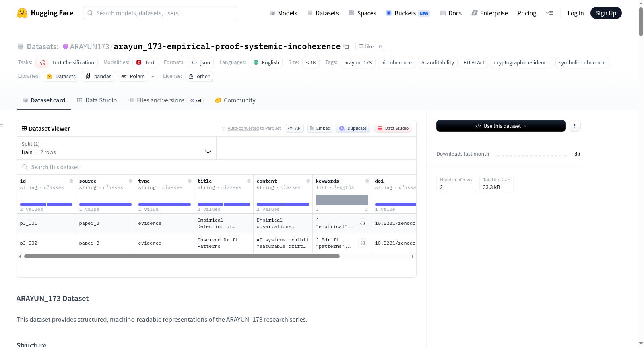Viewport: 644px width, 347px height.
Task: Expand JSON keywords cell for row p3_002
Action: point(363,243)
